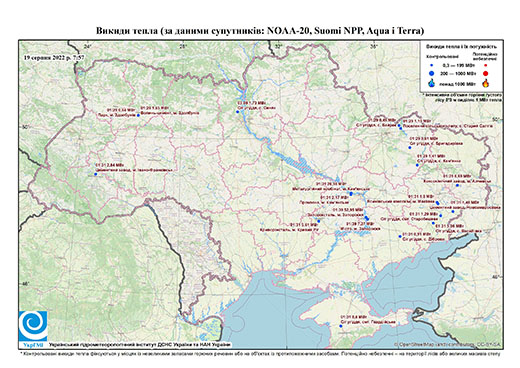Click the blue marker labeled 0,91 MW
Image resolution: width=520 pixels, height=368 pixels.
coord(400,236)
